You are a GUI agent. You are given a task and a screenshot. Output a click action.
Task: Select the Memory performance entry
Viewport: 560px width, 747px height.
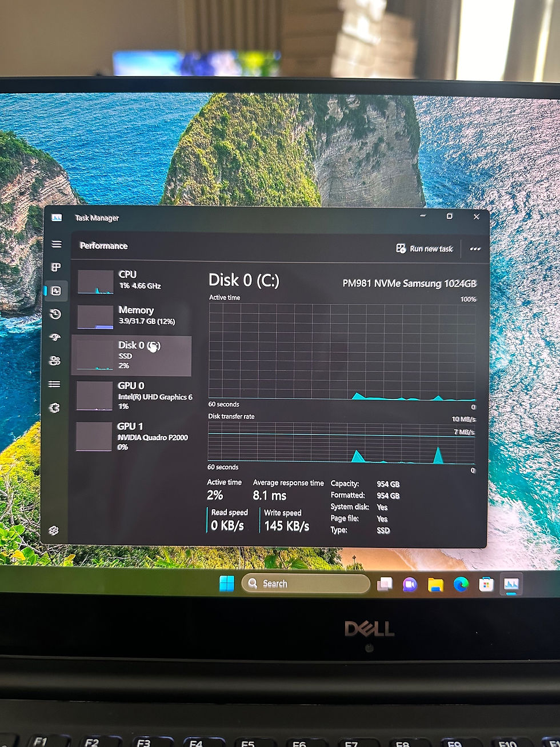click(x=131, y=317)
